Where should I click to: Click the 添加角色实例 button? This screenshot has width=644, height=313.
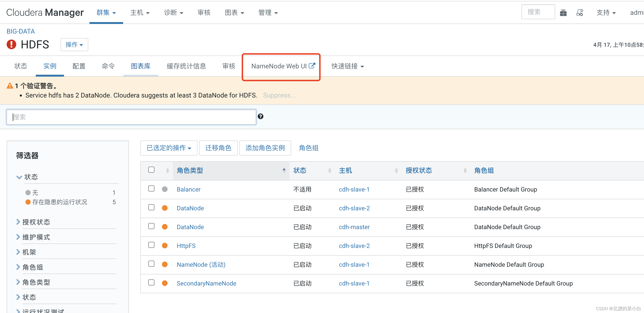tap(265, 148)
